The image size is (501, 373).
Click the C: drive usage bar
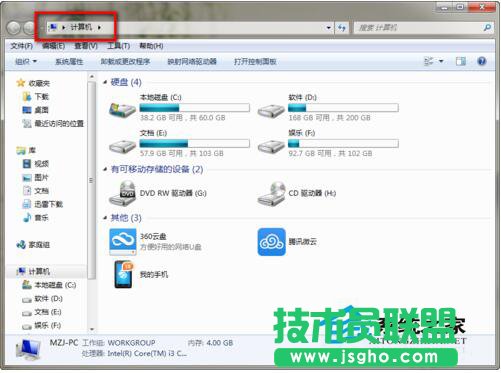click(195, 108)
